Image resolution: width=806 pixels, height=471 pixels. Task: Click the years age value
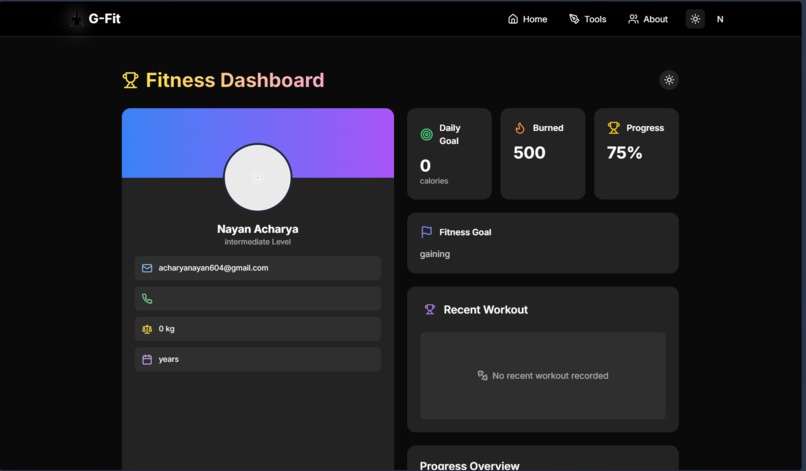pyautogui.click(x=169, y=359)
